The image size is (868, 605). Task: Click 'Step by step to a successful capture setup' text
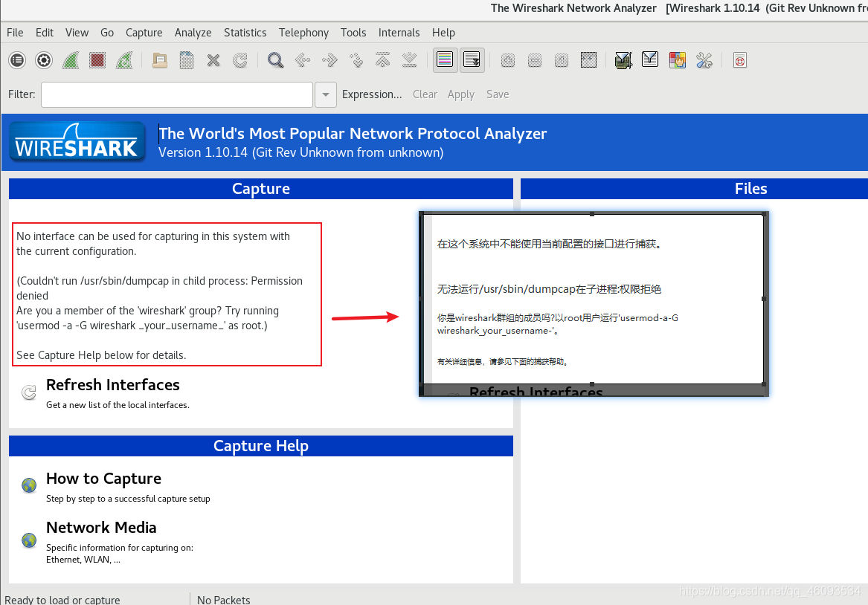[x=129, y=499]
